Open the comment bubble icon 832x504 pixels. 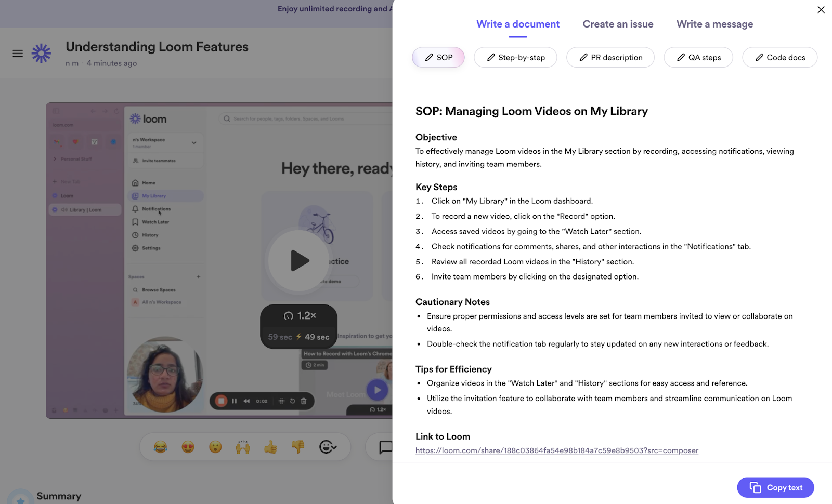[x=385, y=447]
